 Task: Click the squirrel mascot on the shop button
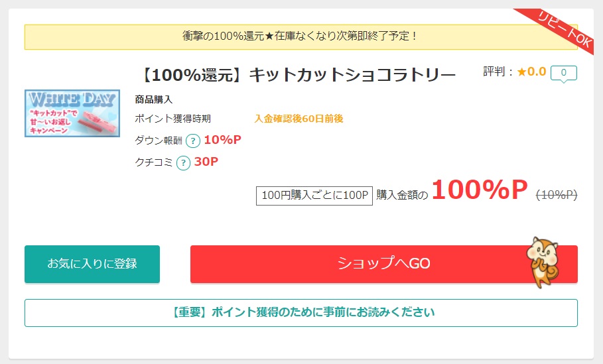click(543, 262)
